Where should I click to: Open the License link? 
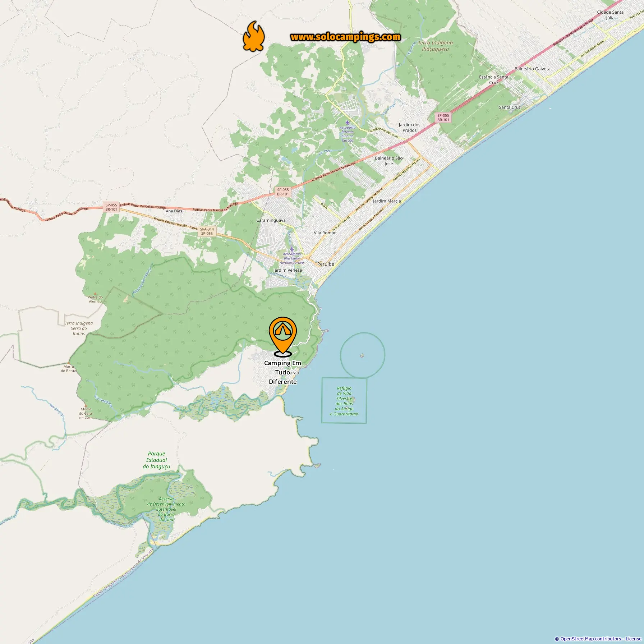(x=633, y=639)
